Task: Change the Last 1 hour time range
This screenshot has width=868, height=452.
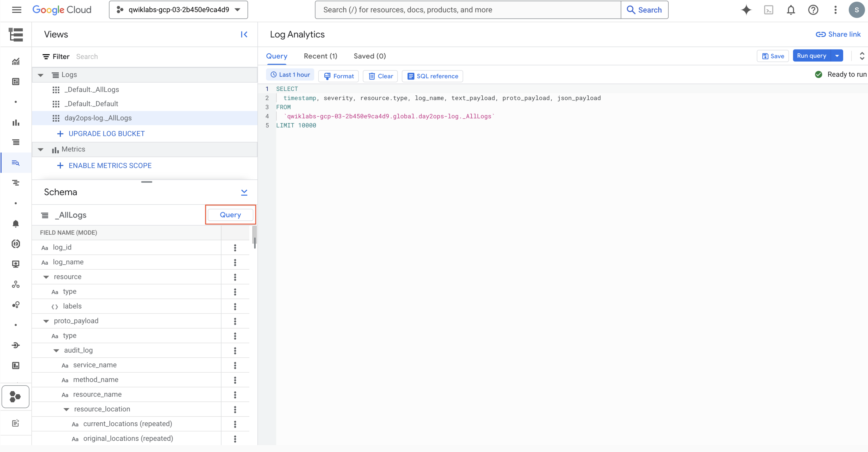Action: click(290, 75)
